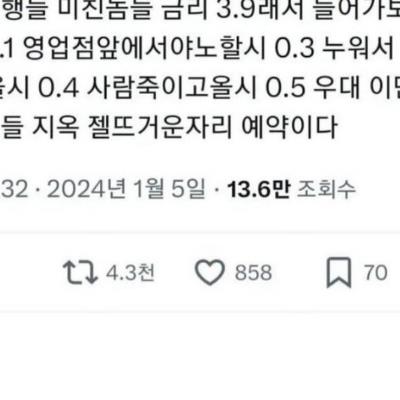Click the 3.9래서 text in the top line
The image size is (400, 400).
(260, 10)
